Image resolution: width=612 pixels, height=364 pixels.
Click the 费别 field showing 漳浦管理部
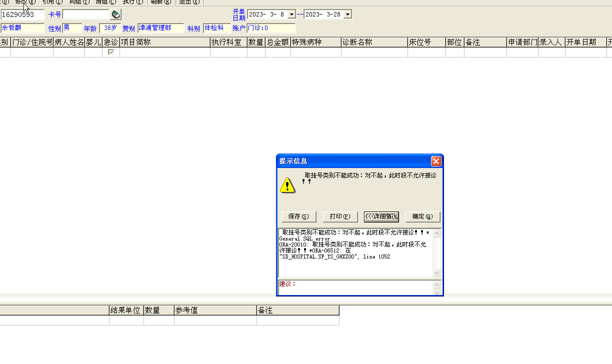pos(160,28)
